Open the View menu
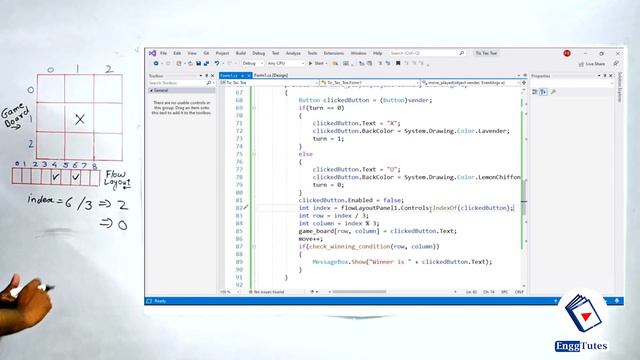 pyautogui.click(x=192, y=53)
